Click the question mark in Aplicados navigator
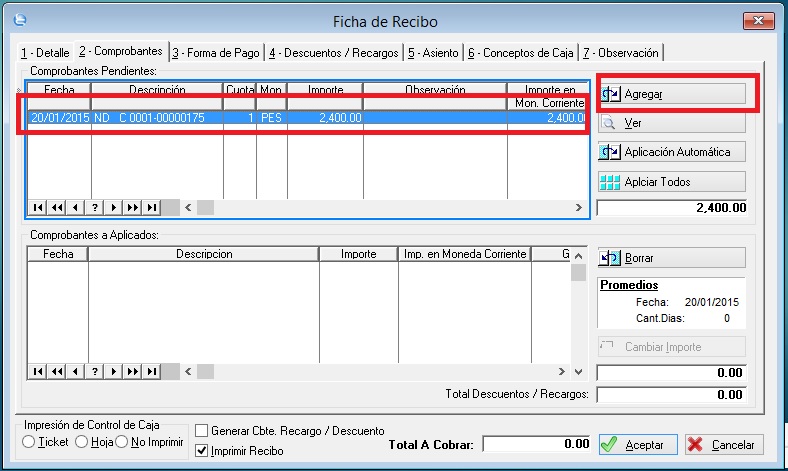This screenshot has width=788, height=471. click(95, 371)
